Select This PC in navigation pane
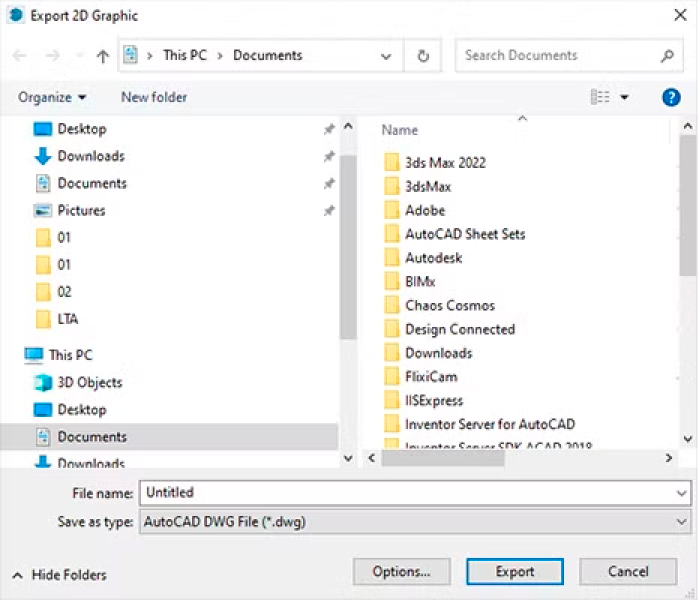 tap(58, 355)
